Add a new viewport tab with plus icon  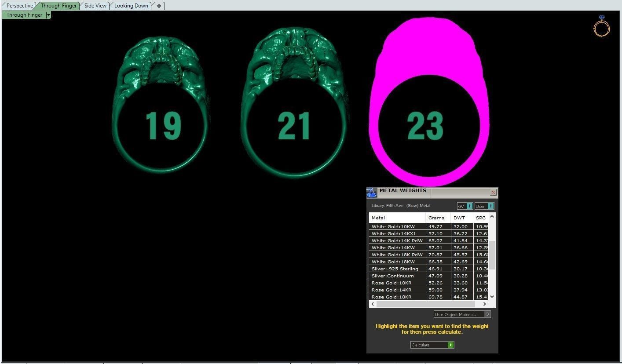coord(159,6)
